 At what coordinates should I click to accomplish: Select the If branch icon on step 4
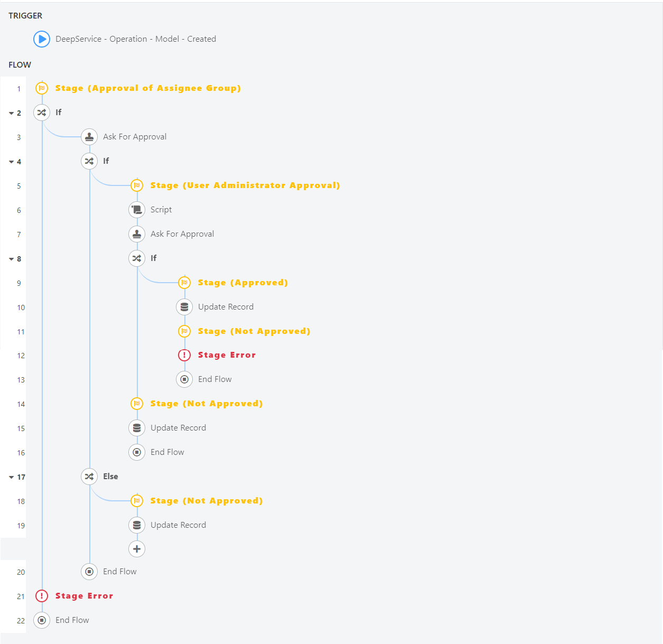pyautogui.click(x=89, y=161)
